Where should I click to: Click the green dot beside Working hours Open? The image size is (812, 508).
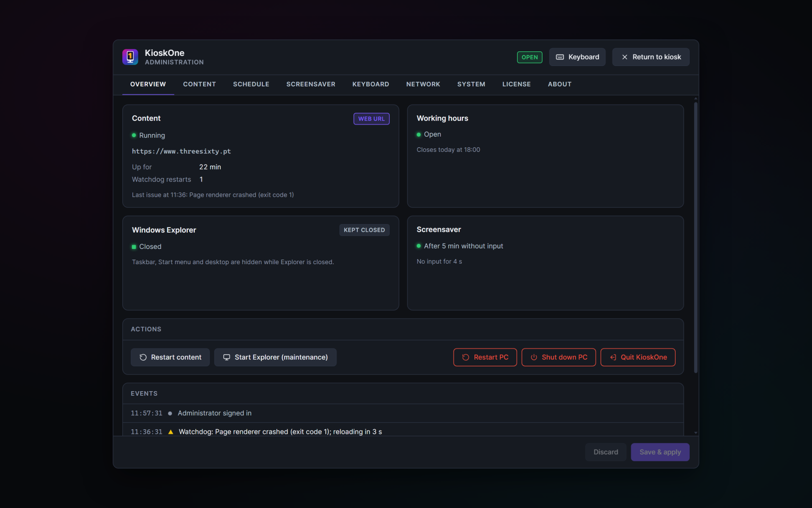click(x=419, y=135)
